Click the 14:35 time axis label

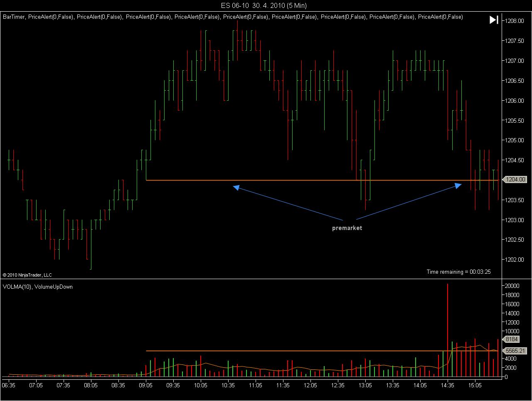click(x=448, y=386)
